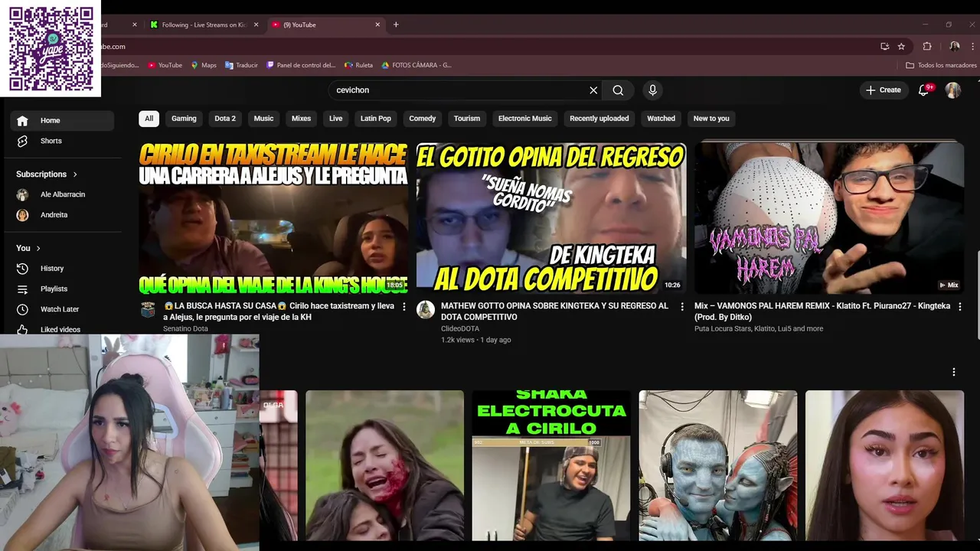980x551 pixels.
Task: Open El Gotito opina del regreso thumbnail
Action: pos(551,217)
